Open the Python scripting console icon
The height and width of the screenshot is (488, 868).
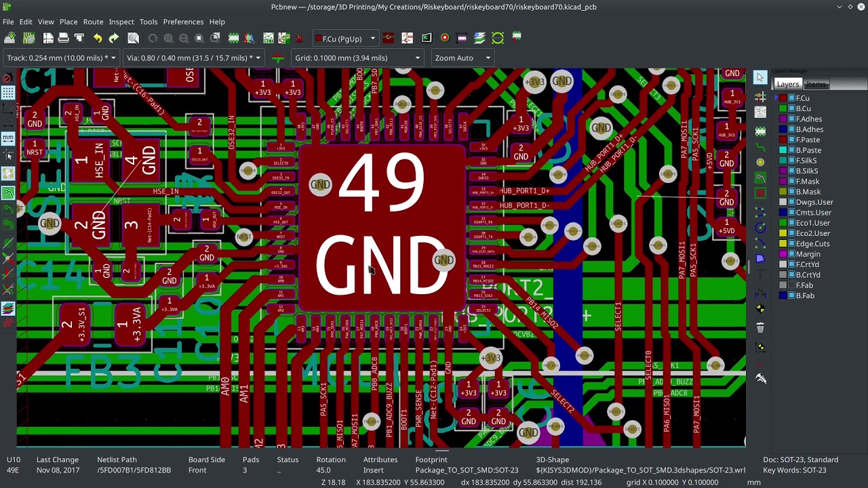point(427,38)
